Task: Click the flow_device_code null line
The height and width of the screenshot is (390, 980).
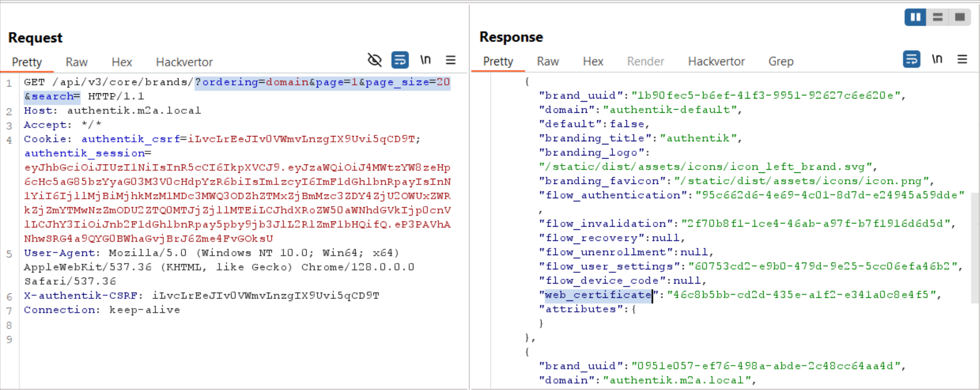Action: (622, 280)
